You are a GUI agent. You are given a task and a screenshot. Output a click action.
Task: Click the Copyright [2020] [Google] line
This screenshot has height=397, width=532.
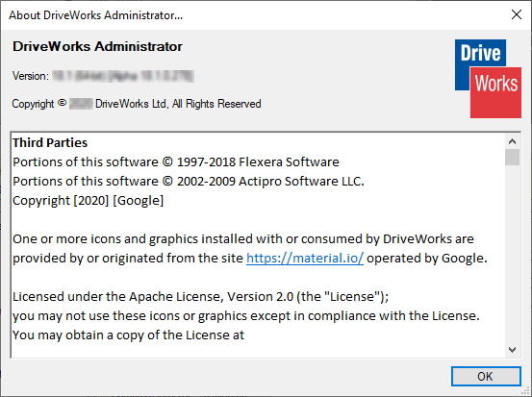click(88, 201)
